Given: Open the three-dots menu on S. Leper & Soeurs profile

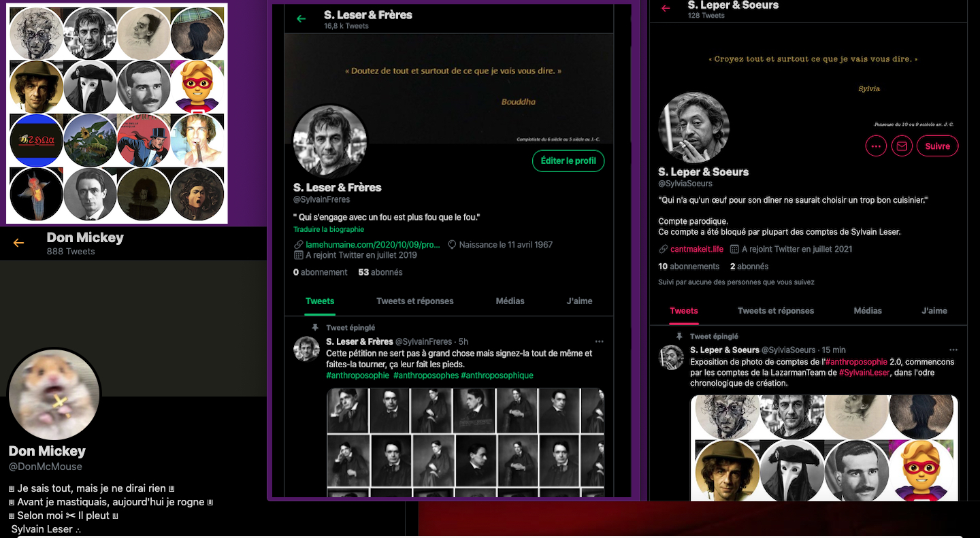Looking at the screenshot, I should 876,146.
